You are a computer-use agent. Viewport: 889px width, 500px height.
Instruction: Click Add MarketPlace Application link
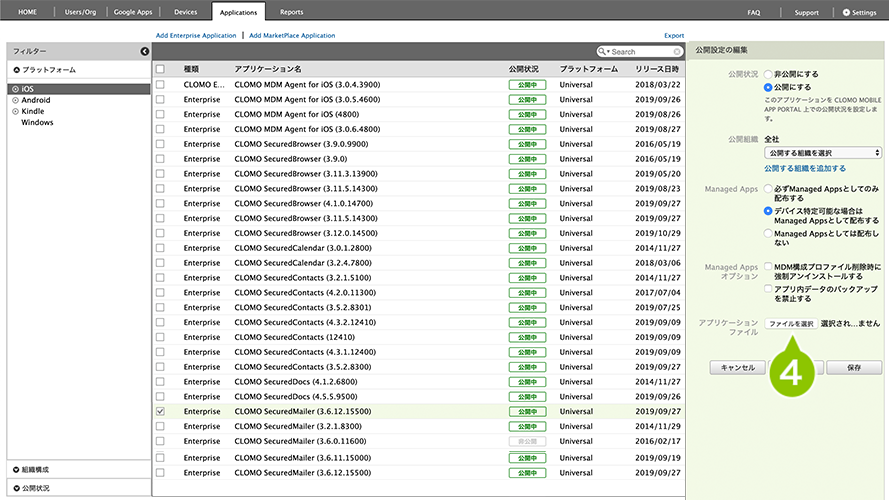292,35
